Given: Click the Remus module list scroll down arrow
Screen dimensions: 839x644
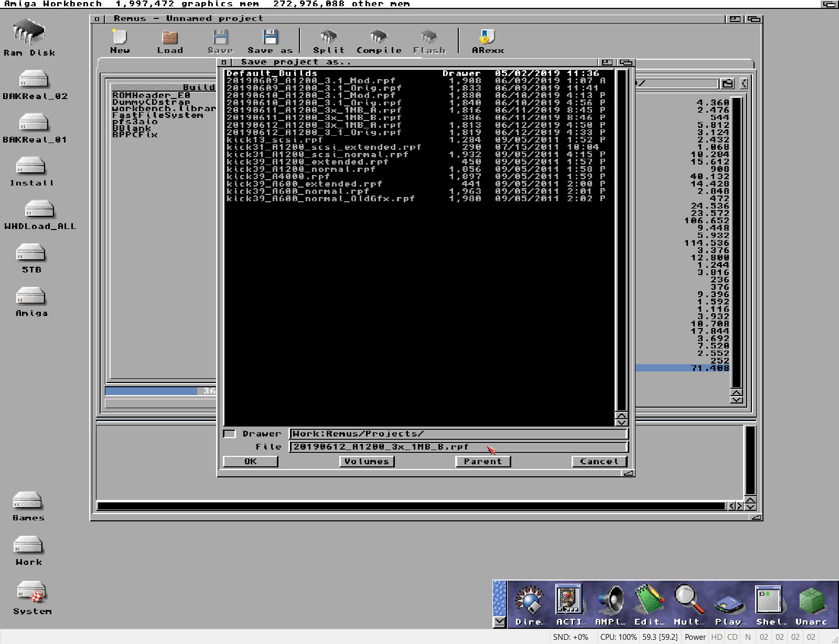Looking at the screenshot, I should pyautogui.click(x=736, y=400).
